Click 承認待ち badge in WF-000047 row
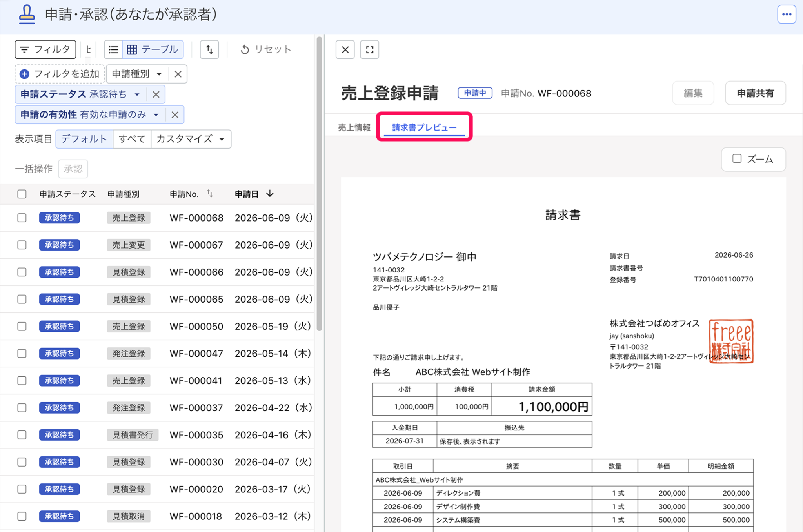 point(59,354)
